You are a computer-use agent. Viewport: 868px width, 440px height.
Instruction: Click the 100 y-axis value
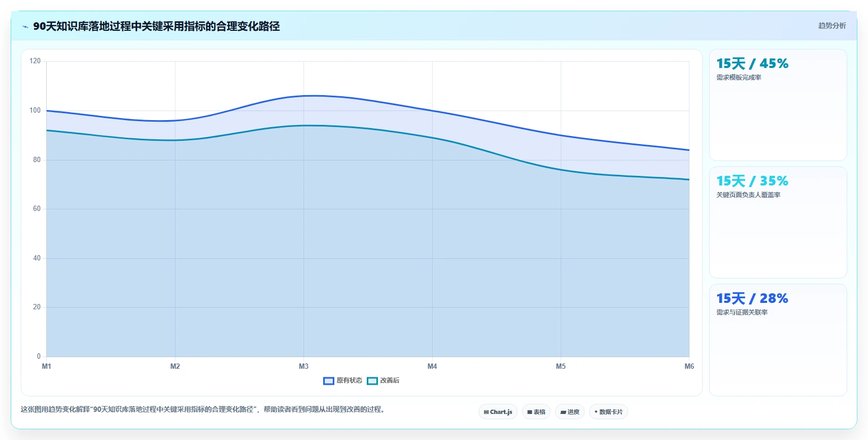click(35, 111)
